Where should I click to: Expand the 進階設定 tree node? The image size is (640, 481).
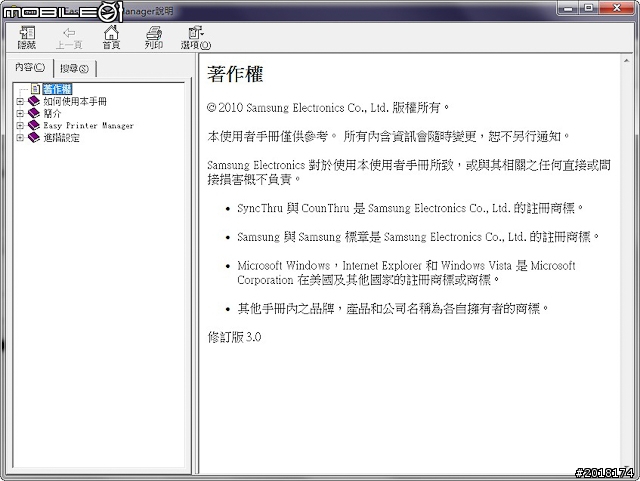[20, 138]
